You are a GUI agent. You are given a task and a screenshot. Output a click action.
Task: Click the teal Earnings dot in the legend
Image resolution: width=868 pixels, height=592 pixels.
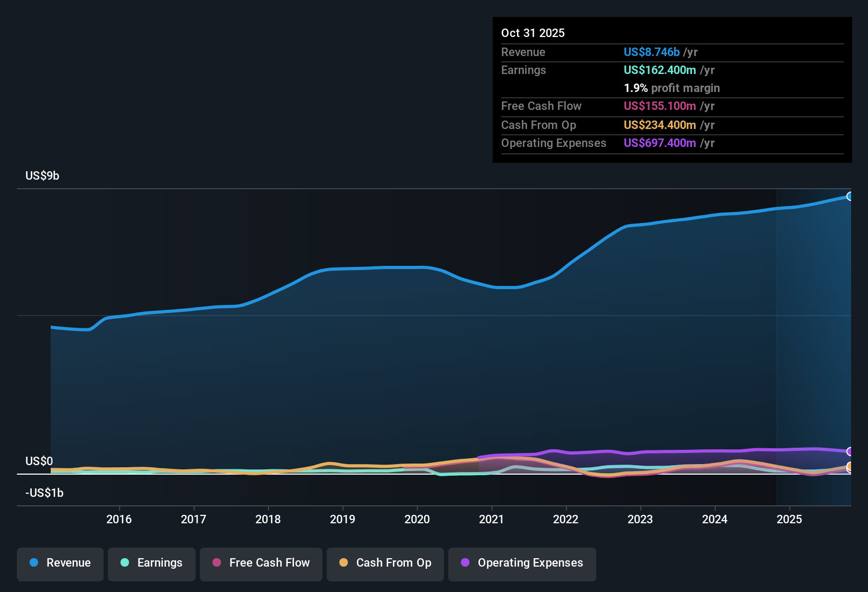tap(125, 563)
